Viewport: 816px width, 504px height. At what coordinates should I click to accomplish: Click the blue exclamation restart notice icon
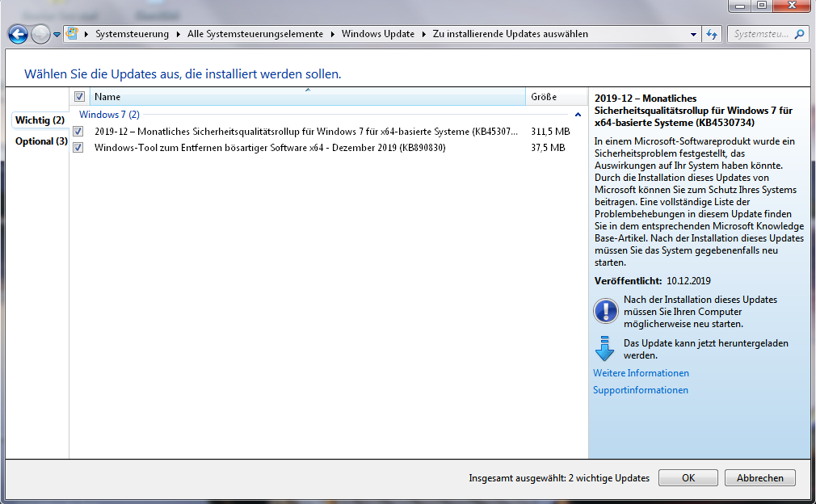pos(606,311)
